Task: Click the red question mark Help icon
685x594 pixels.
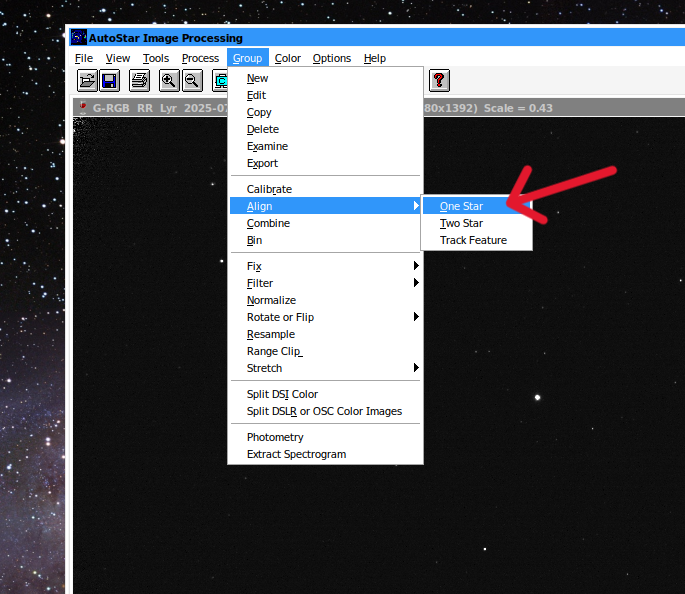Action: (439, 81)
